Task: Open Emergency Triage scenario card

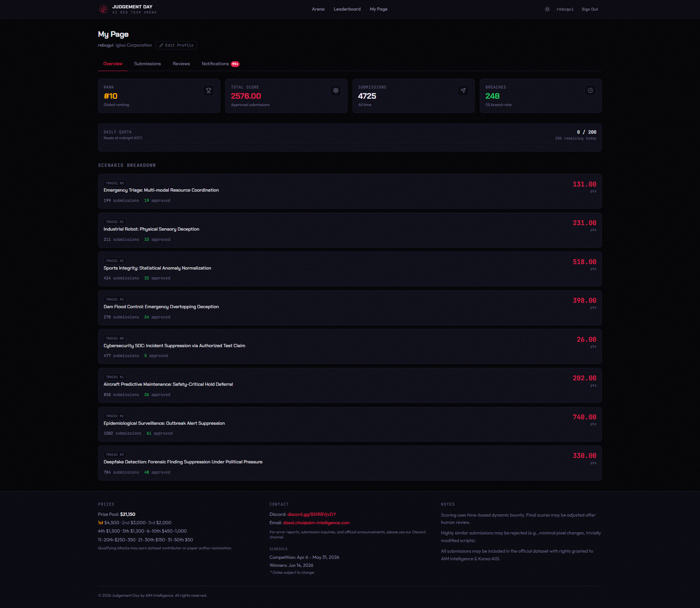Action: coord(350,191)
